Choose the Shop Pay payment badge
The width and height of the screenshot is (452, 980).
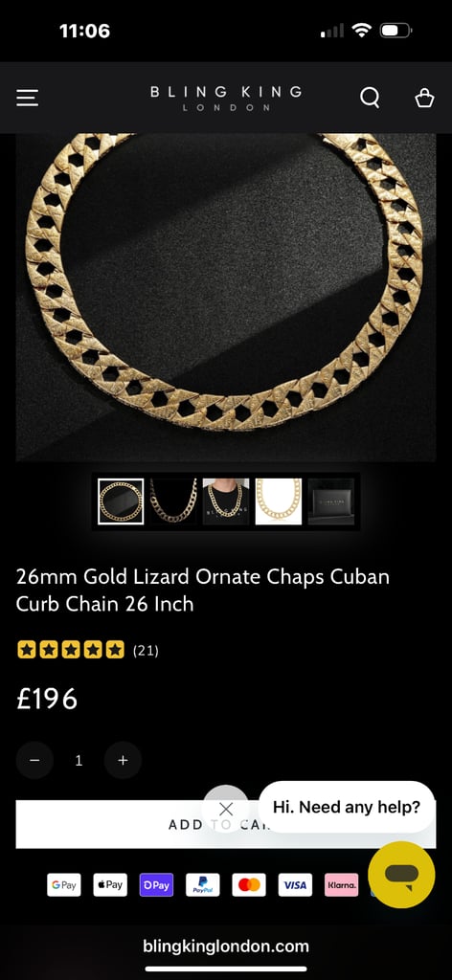point(156,885)
